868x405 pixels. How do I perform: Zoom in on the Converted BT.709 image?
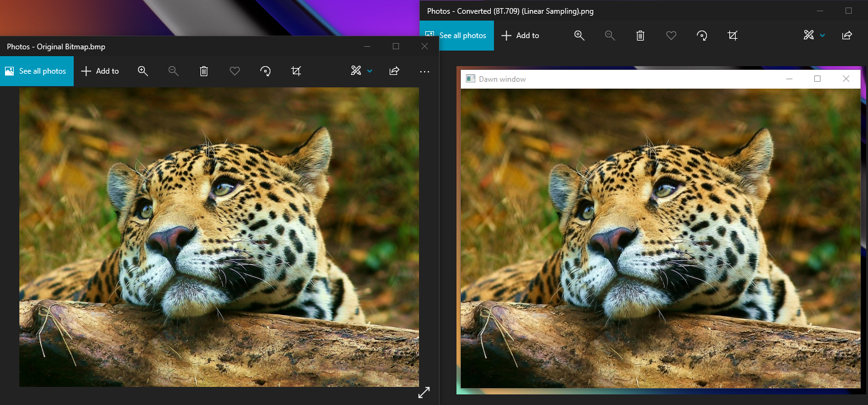(579, 36)
